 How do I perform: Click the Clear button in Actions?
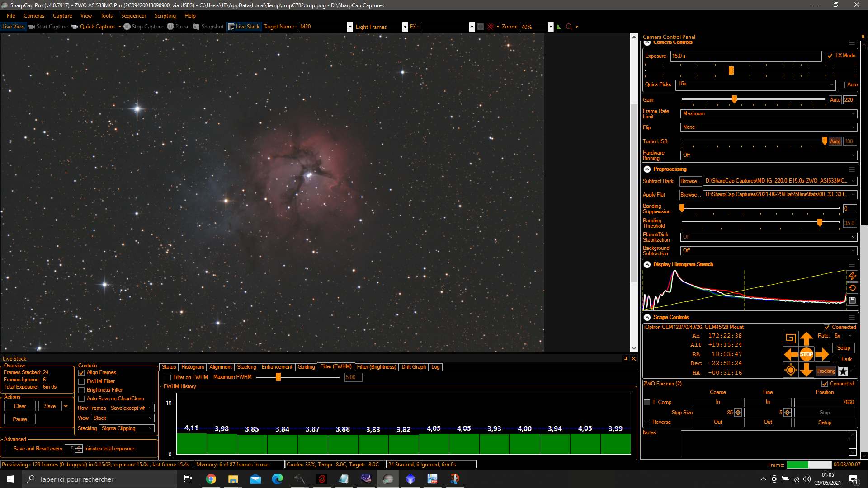click(20, 406)
